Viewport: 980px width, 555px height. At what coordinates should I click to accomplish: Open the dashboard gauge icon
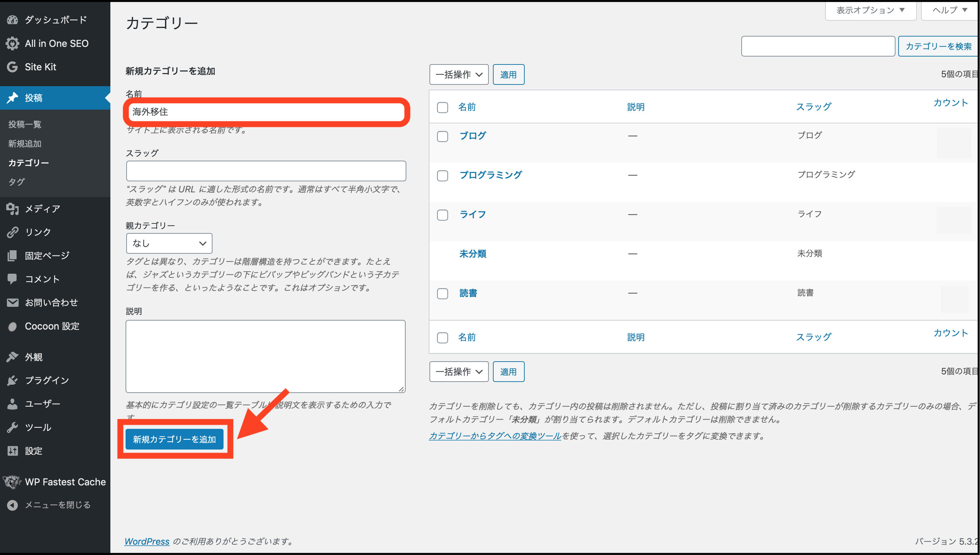[12, 20]
